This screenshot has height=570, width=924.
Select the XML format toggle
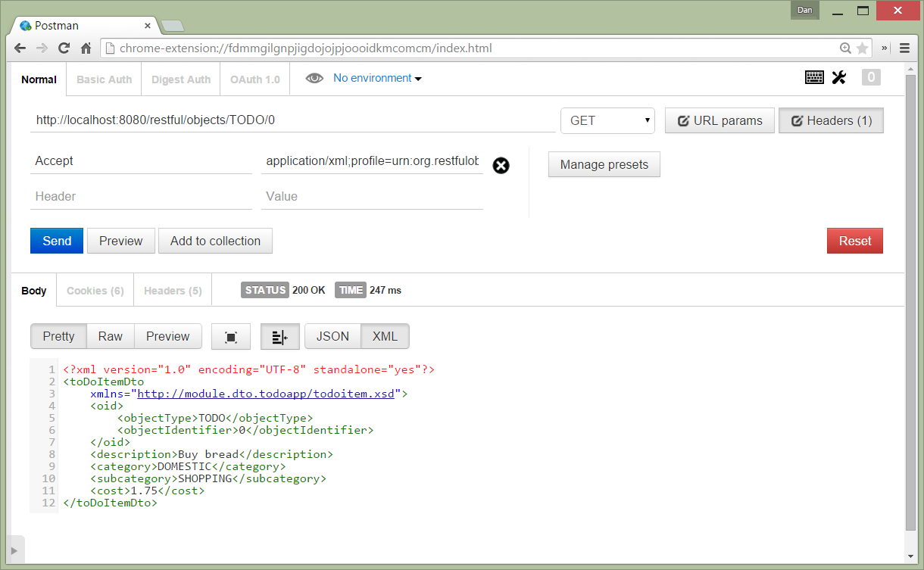pos(384,336)
